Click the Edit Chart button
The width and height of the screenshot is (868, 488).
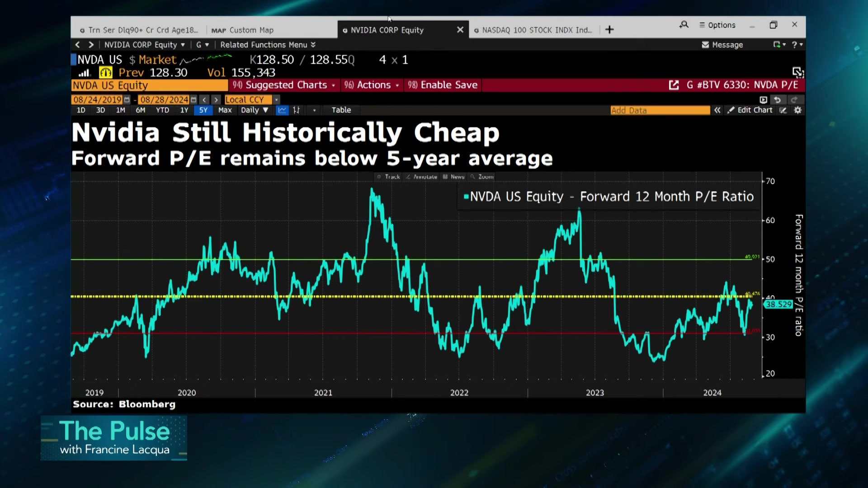(x=750, y=110)
